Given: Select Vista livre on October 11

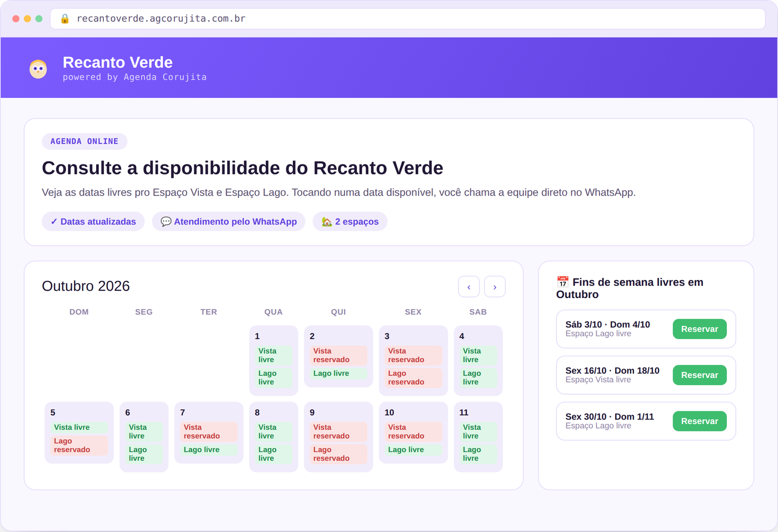Looking at the screenshot, I should (x=478, y=431).
